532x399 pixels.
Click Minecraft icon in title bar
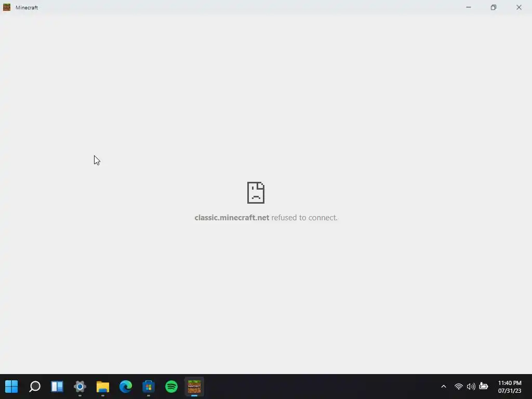[7, 7]
